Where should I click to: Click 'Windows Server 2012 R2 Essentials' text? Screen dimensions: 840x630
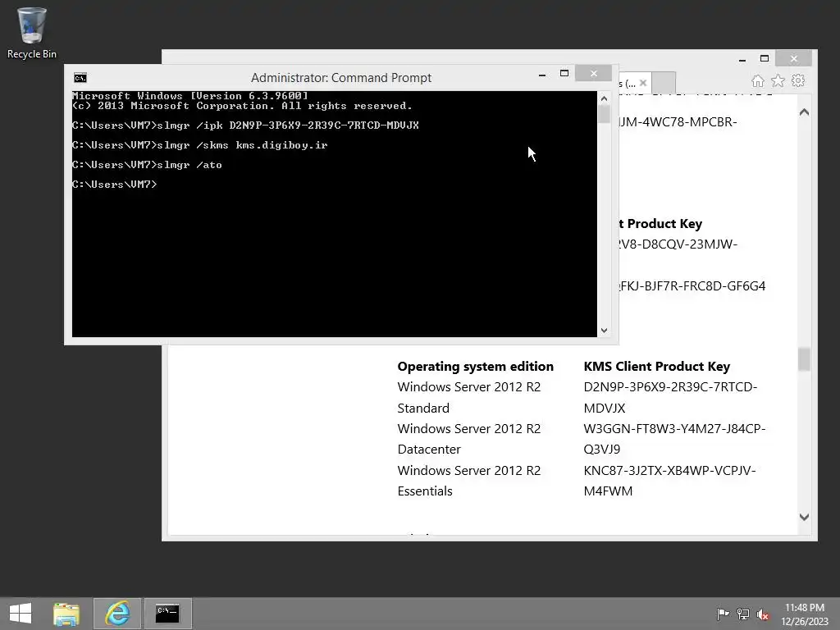[468, 481]
